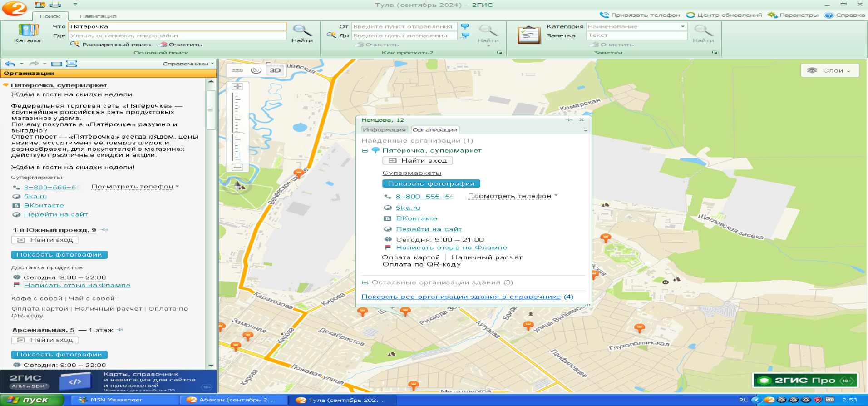
Task: Click the notes clipboard icon
Action: pyautogui.click(x=529, y=35)
